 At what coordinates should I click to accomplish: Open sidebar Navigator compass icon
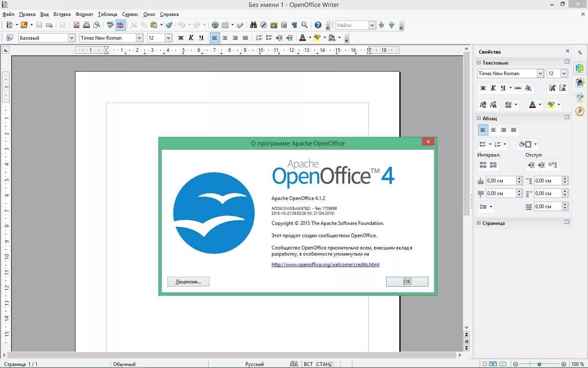point(580,111)
